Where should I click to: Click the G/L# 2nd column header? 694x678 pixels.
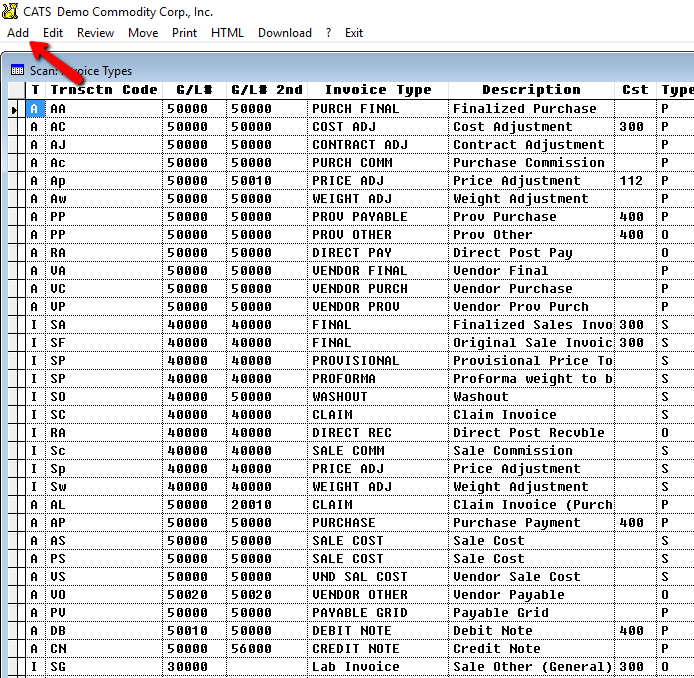267,90
